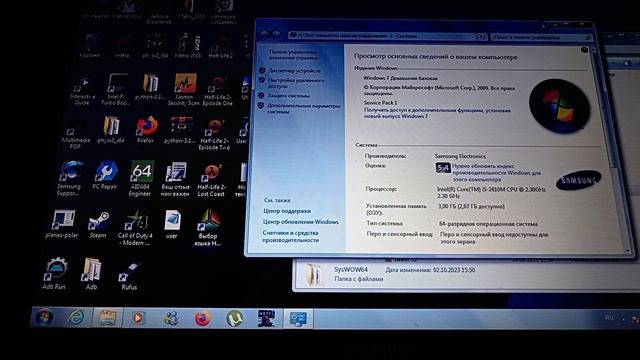The width and height of the screenshot is (640, 360).
Task: Open the Windows Start menu orb
Action: 44,318
